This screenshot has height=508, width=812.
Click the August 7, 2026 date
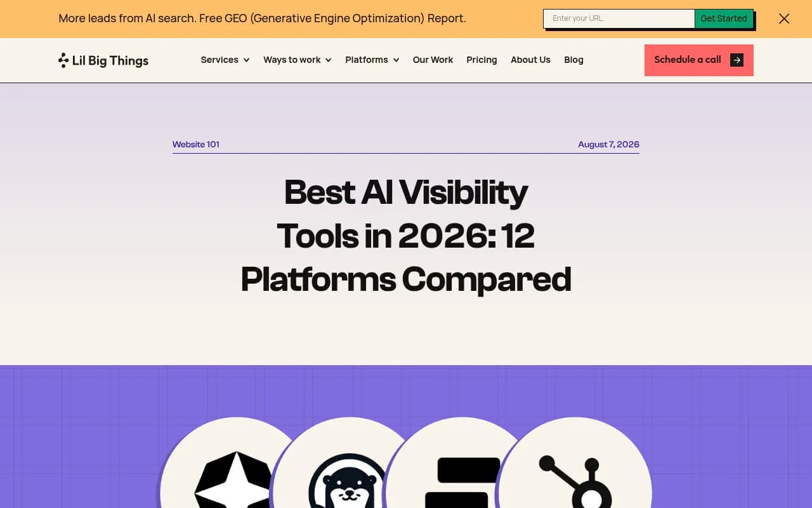(x=608, y=144)
